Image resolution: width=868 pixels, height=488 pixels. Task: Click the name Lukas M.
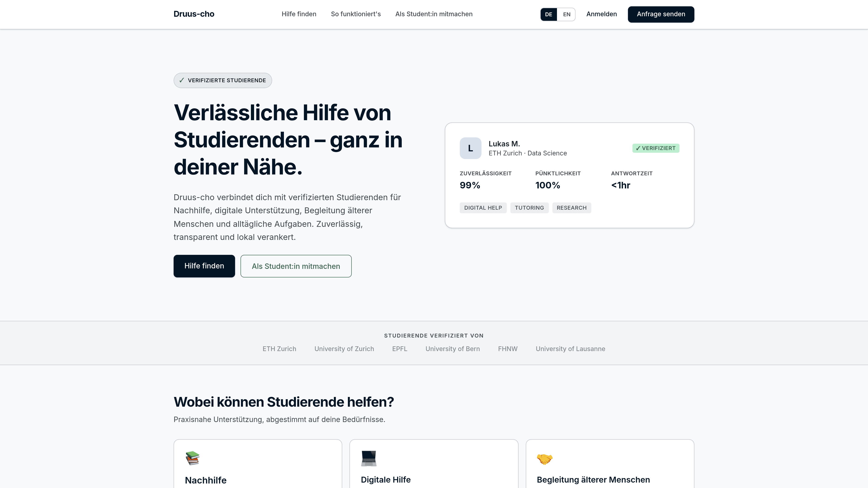pyautogui.click(x=505, y=144)
